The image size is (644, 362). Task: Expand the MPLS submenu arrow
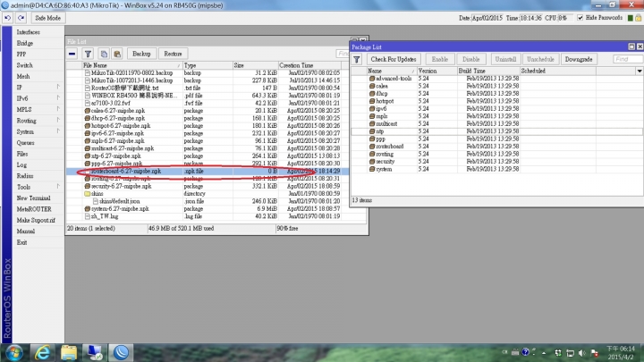pyautogui.click(x=58, y=109)
